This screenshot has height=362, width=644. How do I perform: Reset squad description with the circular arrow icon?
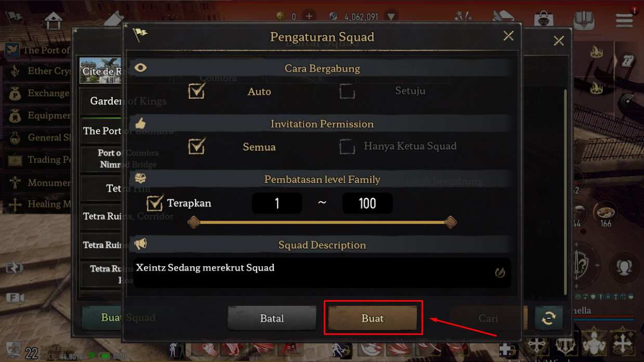tap(500, 272)
